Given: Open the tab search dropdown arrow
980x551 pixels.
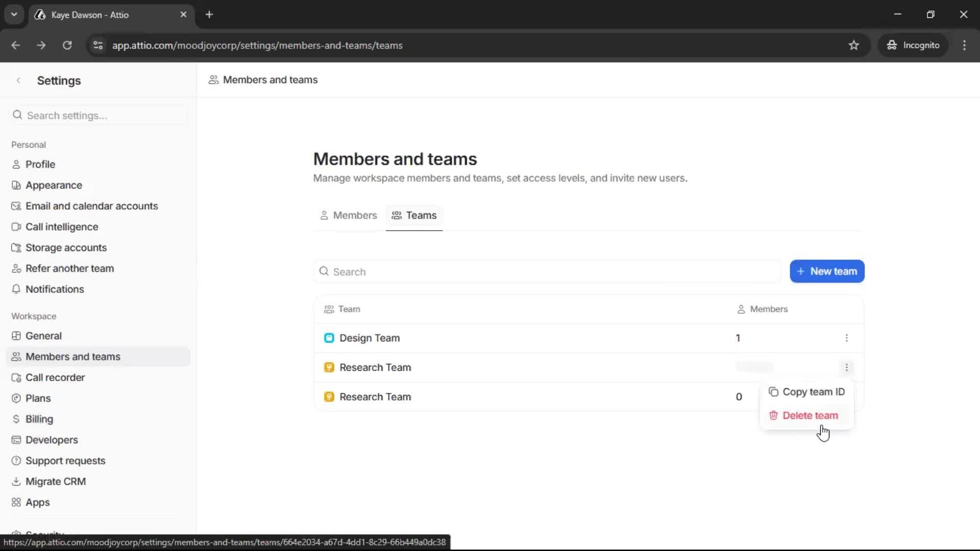Looking at the screenshot, I should coord(14,14).
